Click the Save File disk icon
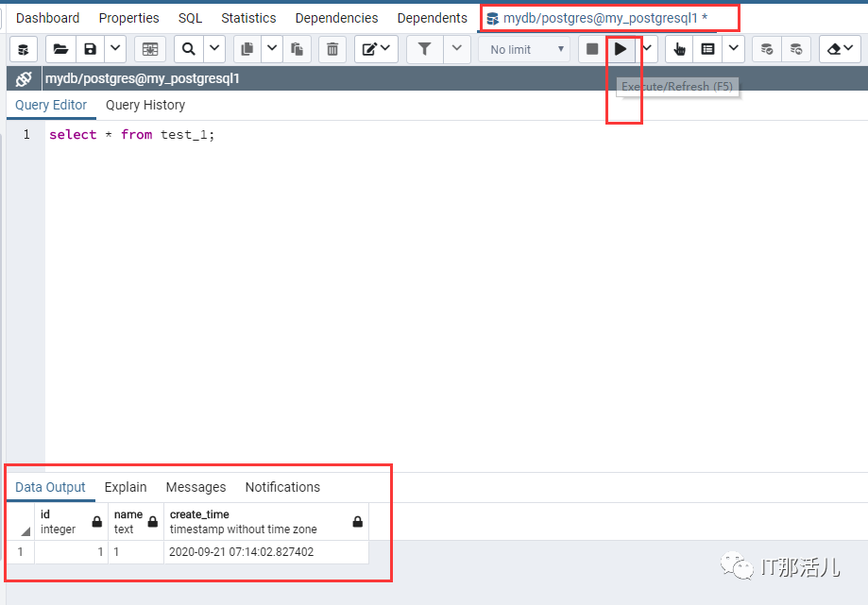 click(90, 49)
